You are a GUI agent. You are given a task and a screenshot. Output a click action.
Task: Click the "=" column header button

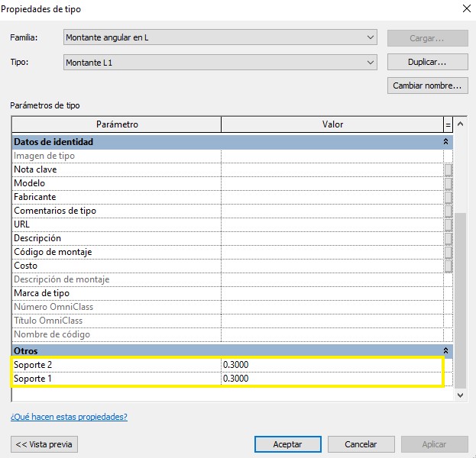[x=448, y=124]
